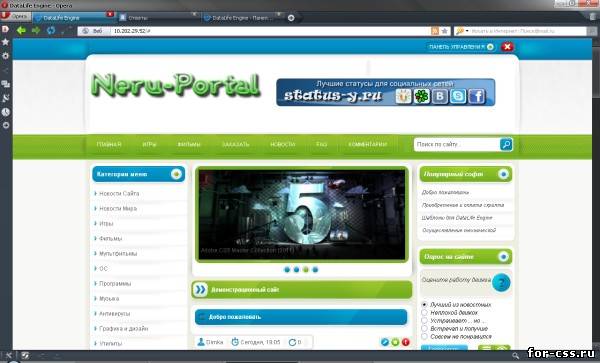Reload the page with the refresh icon
This screenshot has height=363, width=600.
click(51, 30)
